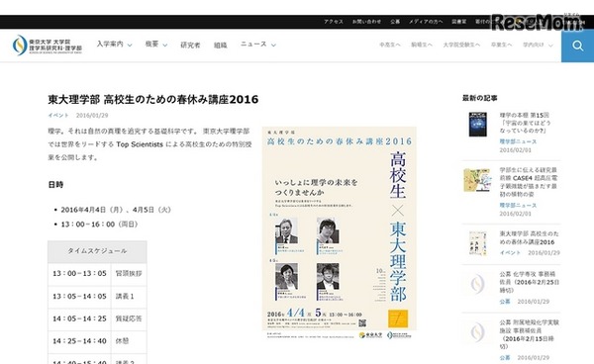Viewport: 594px width, 364px height.
Task: Click the 13：00－16：00（両日） bullet
Action: pyautogui.click(x=99, y=225)
